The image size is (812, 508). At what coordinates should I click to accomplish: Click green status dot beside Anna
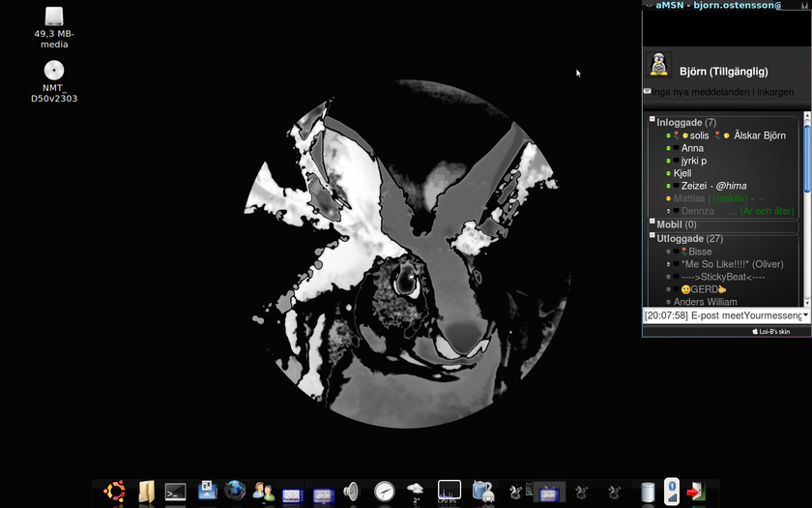click(x=669, y=148)
